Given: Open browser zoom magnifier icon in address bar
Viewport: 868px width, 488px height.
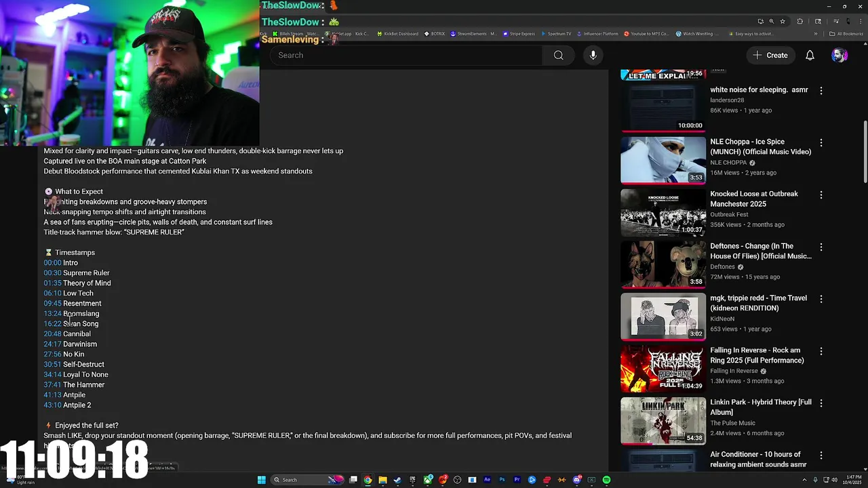Looking at the screenshot, I should (x=771, y=21).
